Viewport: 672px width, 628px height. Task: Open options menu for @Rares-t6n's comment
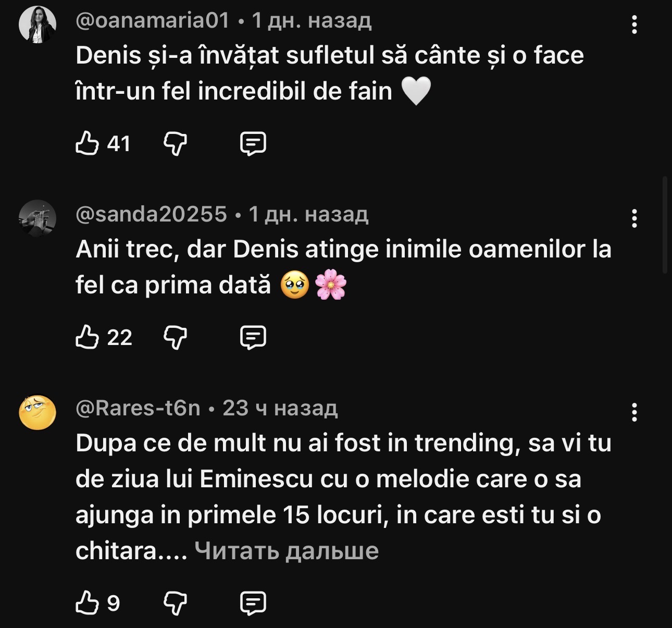pos(634,412)
